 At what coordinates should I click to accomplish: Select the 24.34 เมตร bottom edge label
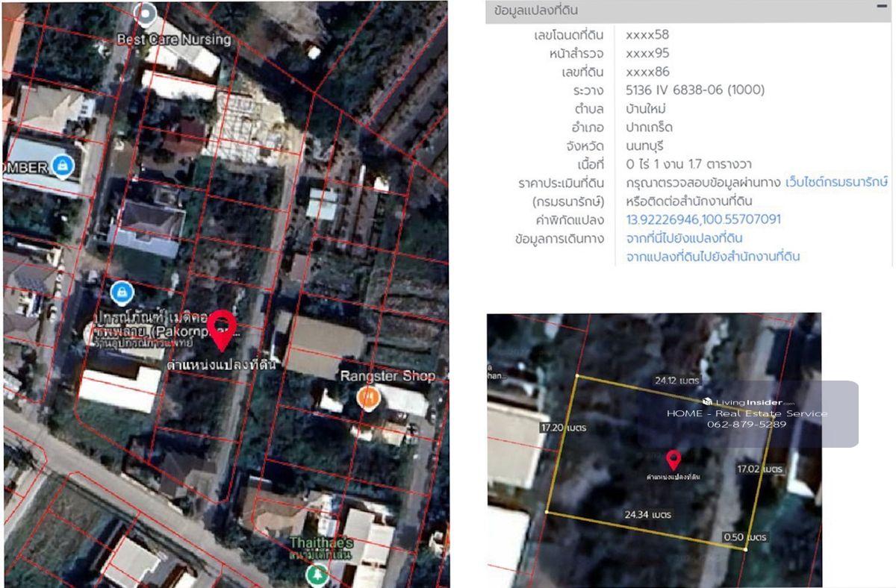click(647, 515)
